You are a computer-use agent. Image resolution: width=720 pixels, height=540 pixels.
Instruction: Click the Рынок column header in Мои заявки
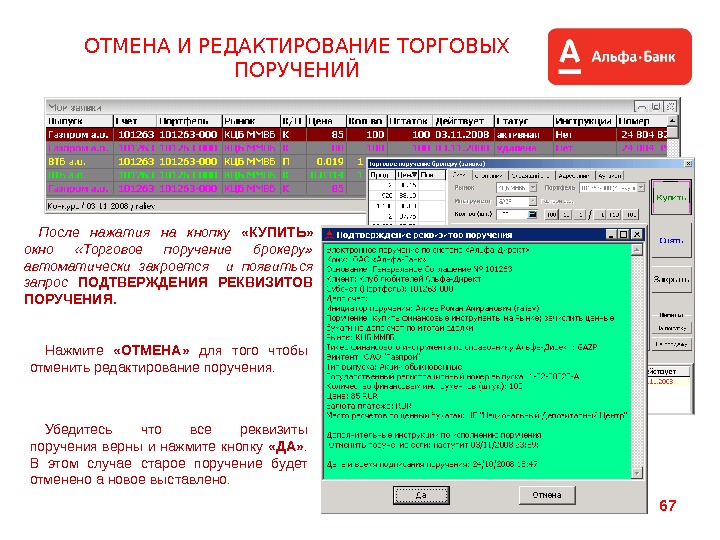(x=251, y=121)
